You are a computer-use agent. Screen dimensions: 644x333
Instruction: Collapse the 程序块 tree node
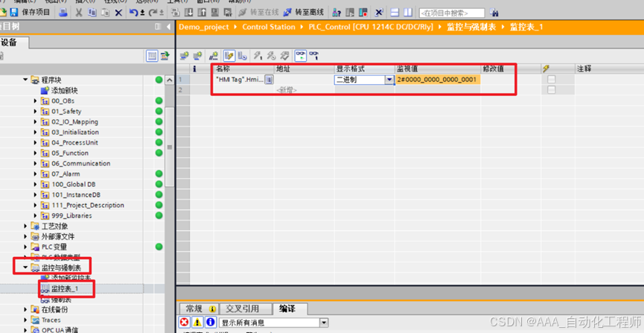tap(25, 80)
